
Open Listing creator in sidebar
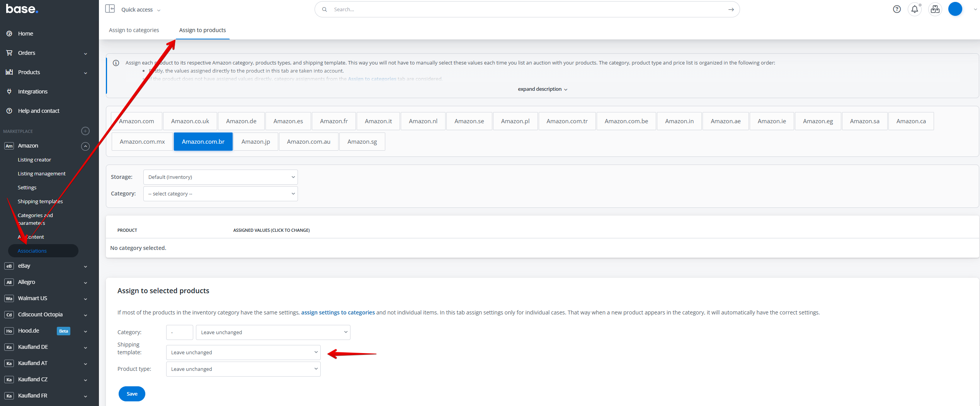click(x=34, y=160)
